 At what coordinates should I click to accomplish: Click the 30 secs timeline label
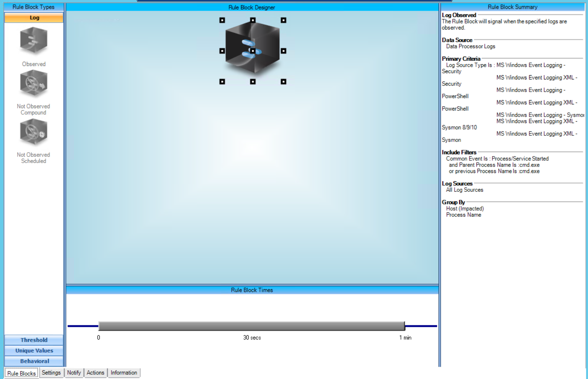[252, 338]
